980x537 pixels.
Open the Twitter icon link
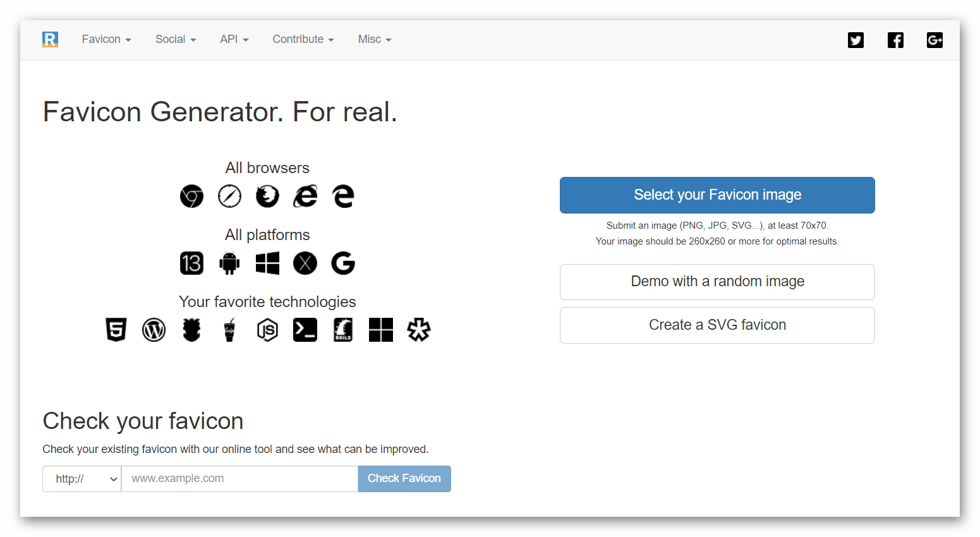click(x=856, y=40)
